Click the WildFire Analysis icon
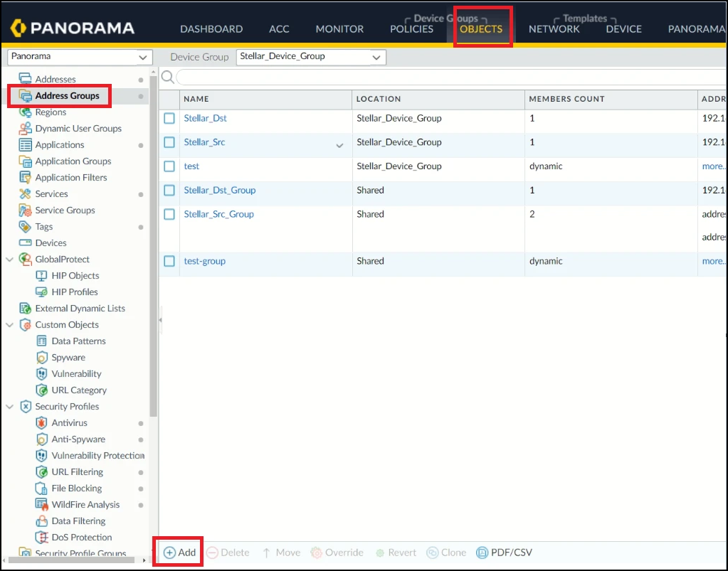The width and height of the screenshot is (728, 571). tap(41, 505)
